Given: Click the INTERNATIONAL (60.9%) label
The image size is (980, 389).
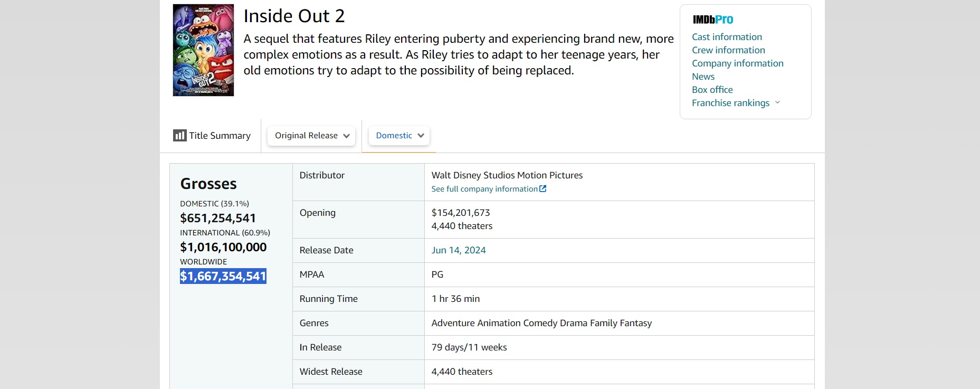Looking at the screenshot, I should (x=225, y=233).
